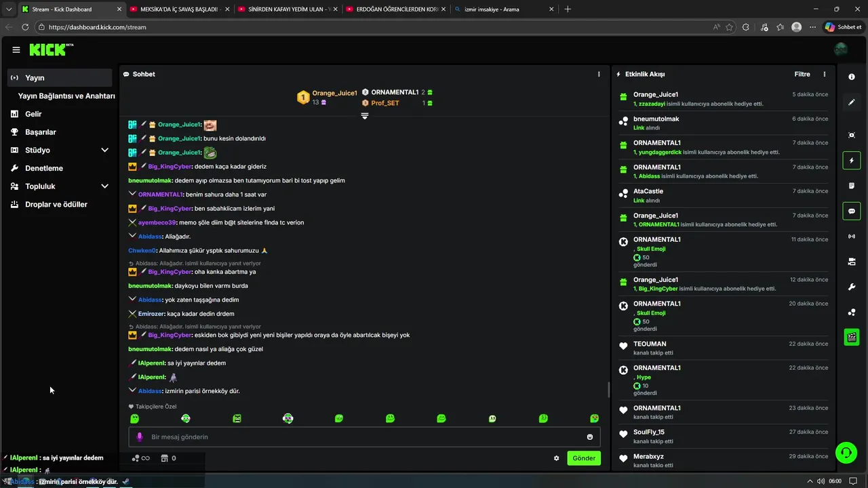Screen dimensions: 868x488
Task: Click the browser refresh button
Action: point(25,27)
